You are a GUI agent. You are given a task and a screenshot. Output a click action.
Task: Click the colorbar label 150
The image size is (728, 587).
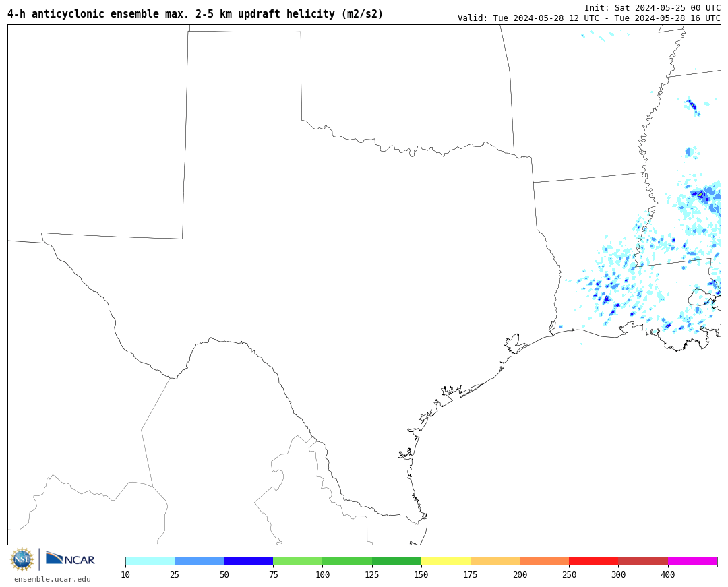(x=421, y=574)
